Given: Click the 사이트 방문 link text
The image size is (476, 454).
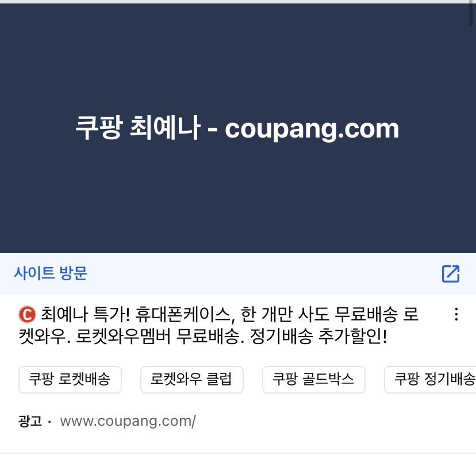Looking at the screenshot, I should click(51, 273).
